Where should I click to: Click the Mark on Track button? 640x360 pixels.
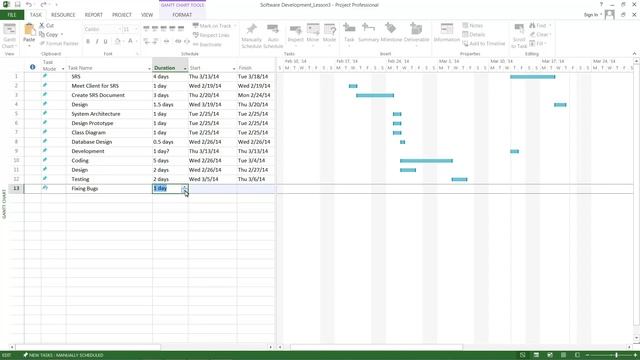point(212,26)
